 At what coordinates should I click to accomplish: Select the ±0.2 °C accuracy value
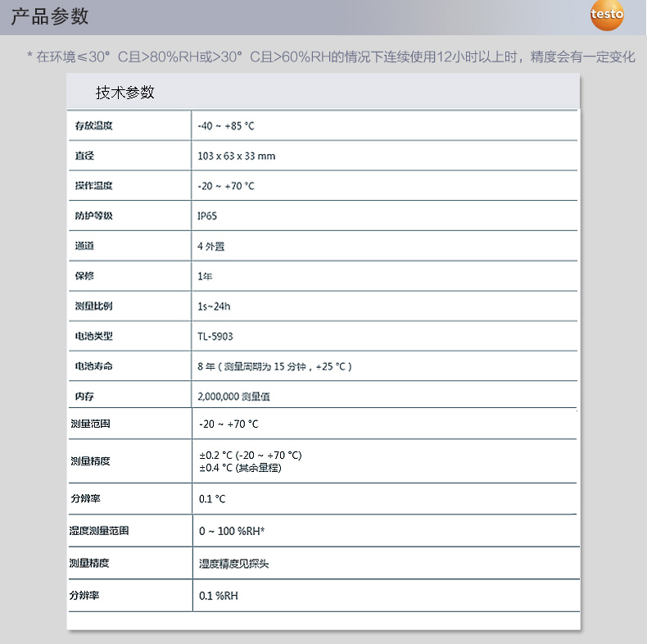point(251,455)
